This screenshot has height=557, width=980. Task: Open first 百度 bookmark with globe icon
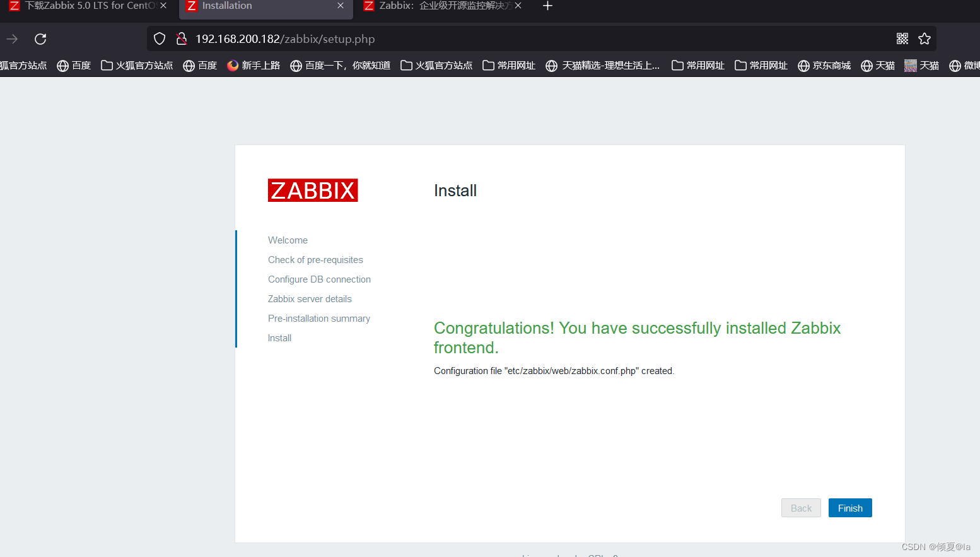pos(74,66)
